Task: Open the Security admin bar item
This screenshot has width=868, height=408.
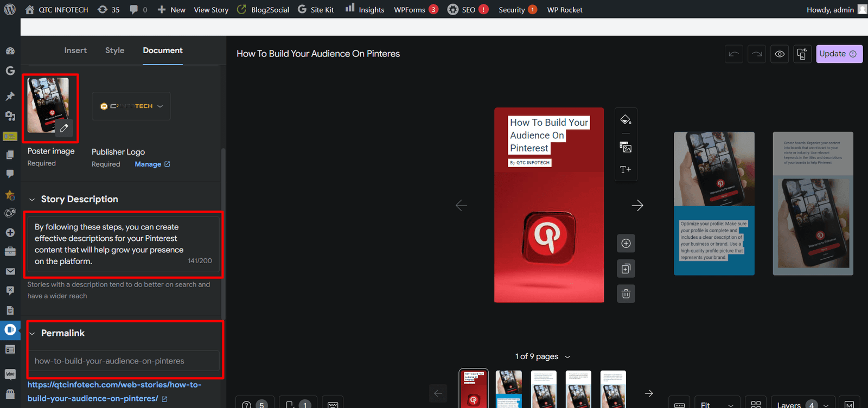Action: pos(518,9)
